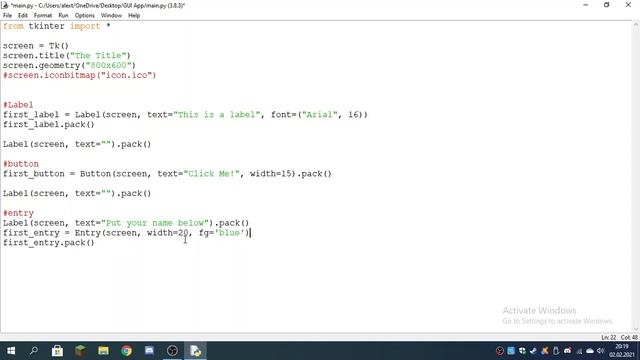Image resolution: width=640 pixels, height=360 pixels.
Task: Click the "The Title" string
Action: (x=98, y=56)
